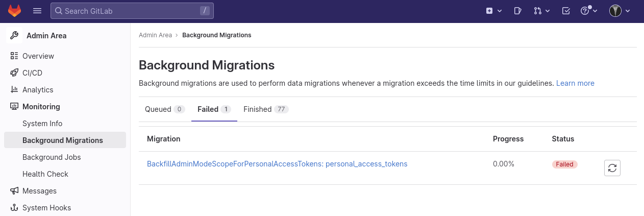Screen dimensions: 644x216
Task: Switch to the Queued tab
Action: coord(165,109)
